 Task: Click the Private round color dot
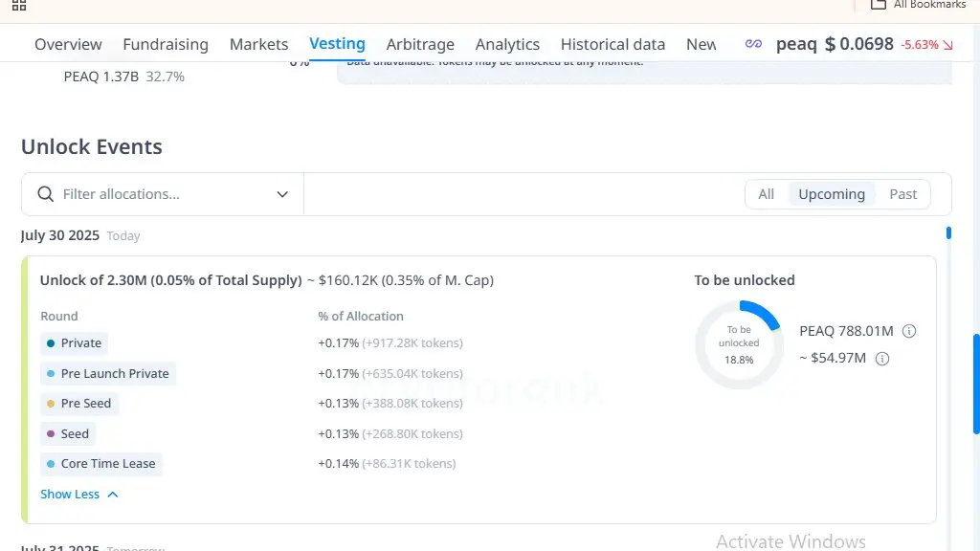pos(51,343)
